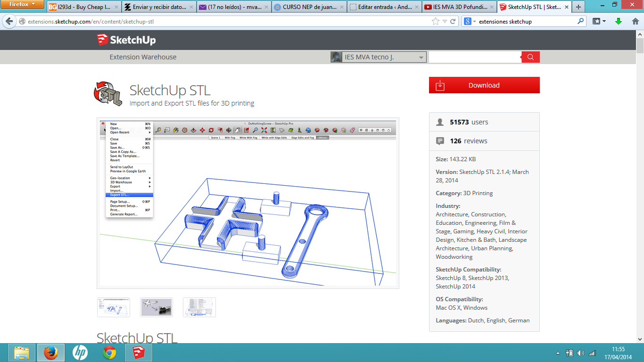The image size is (644, 362).
Task: Click red search button in Extension Warehouse
Action: tap(530, 57)
